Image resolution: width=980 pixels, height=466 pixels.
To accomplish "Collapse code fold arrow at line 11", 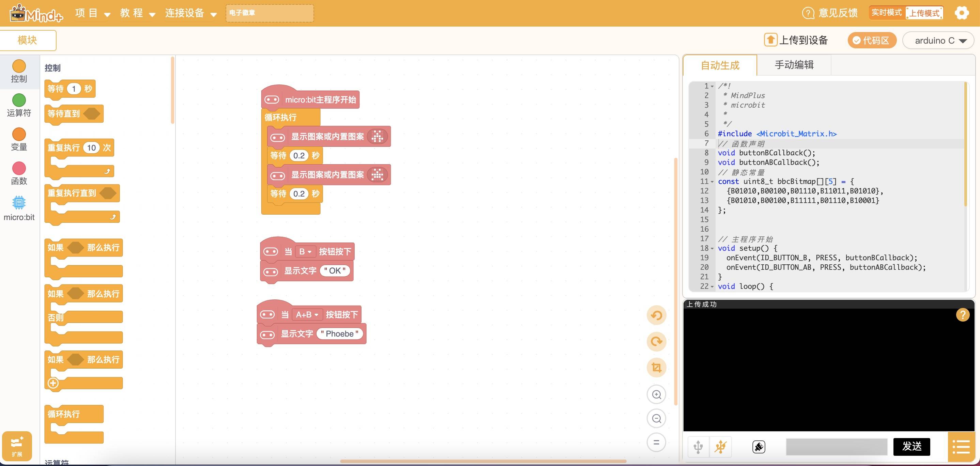I will [712, 182].
